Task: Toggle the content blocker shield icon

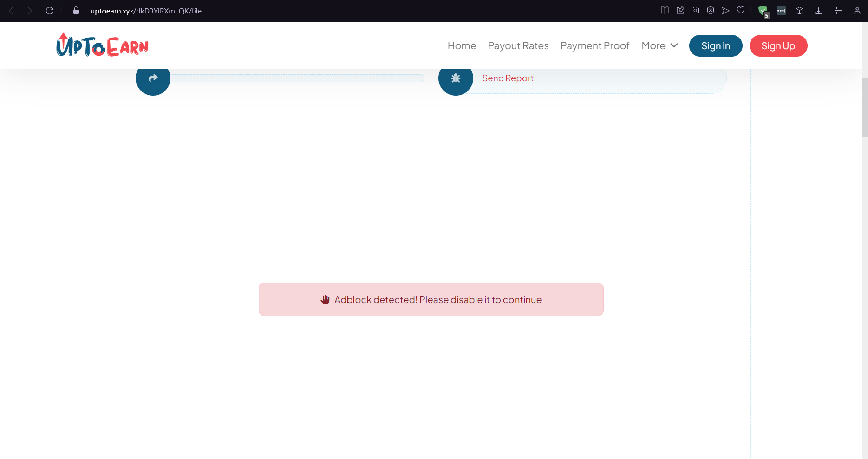Action: click(x=711, y=10)
